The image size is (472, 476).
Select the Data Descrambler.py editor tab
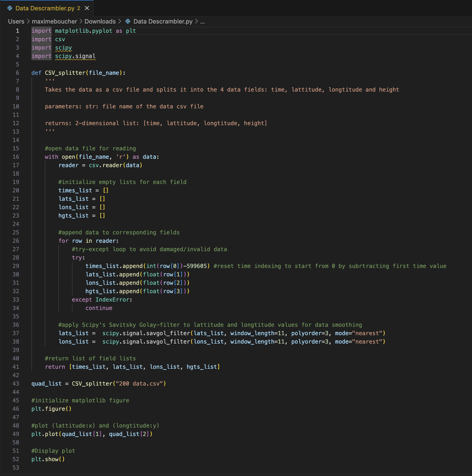[47, 8]
